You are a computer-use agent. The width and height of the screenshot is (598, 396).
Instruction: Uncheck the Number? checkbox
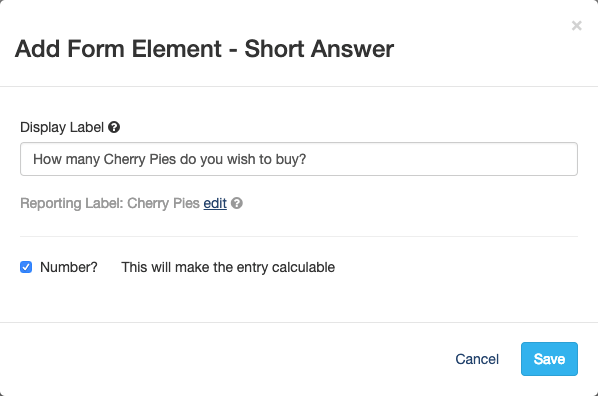coord(26,267)
